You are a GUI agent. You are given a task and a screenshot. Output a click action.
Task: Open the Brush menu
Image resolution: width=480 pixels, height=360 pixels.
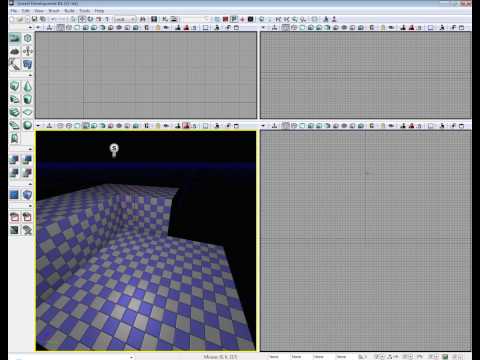[x=54, y=11]
